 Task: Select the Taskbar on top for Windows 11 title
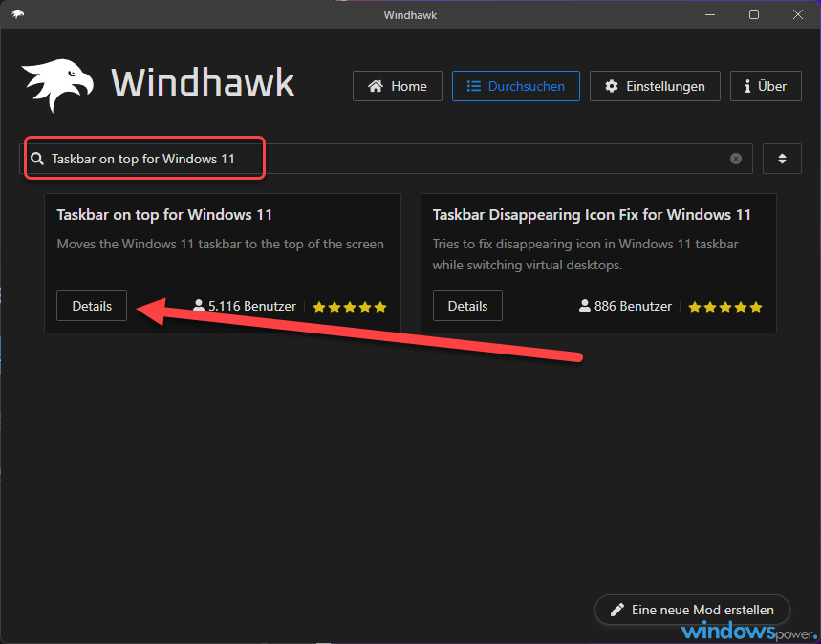tap(164, 215)
